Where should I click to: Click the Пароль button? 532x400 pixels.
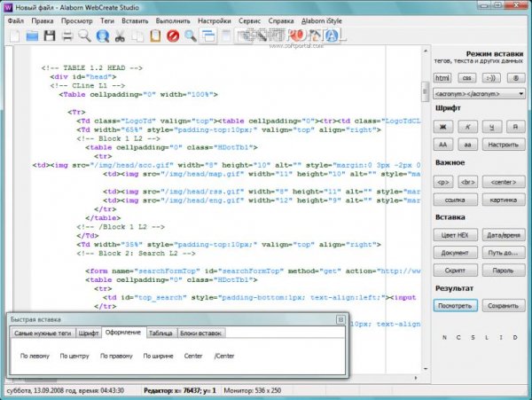tap(504, 271)
